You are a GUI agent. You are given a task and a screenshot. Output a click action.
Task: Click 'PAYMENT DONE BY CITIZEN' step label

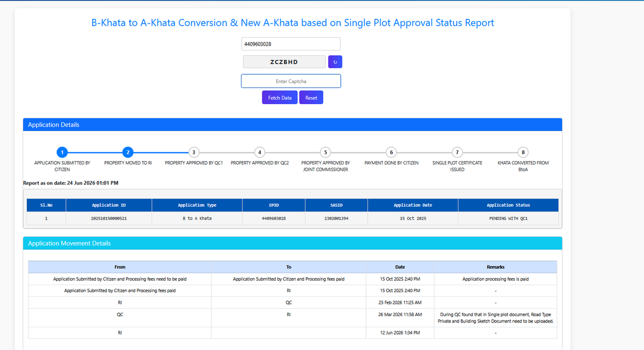click(x=391, y=163)
